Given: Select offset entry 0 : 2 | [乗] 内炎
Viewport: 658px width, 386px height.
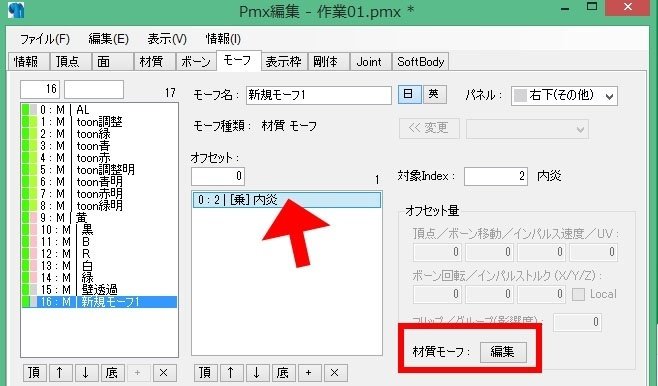Looking at the screenshot, I should pyautogui.click(x=287, y=200).
